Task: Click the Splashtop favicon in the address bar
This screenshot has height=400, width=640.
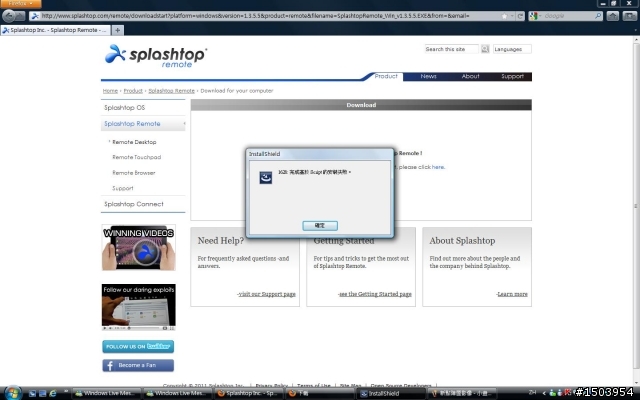Action: click(x=35, y=16)
